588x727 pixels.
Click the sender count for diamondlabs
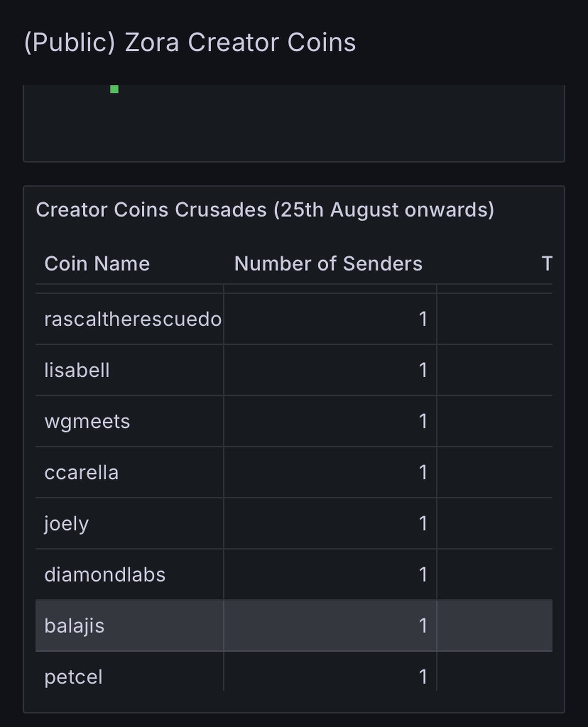coord(423,575)
